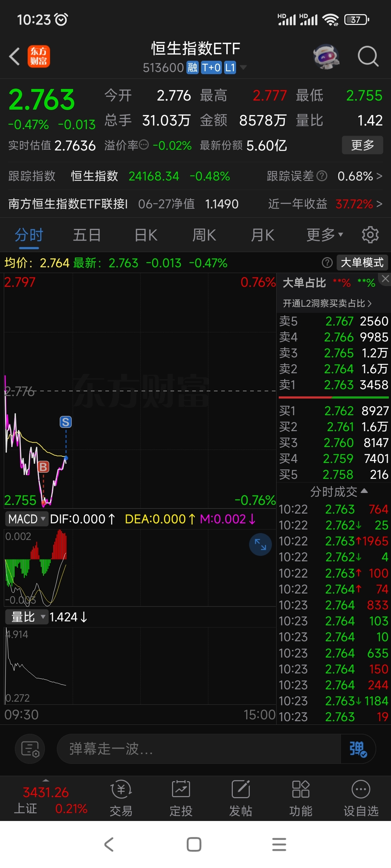Tap the 弹幕走一波 input field
This screenshot has height=868, width=391.
tap(199, 749)
